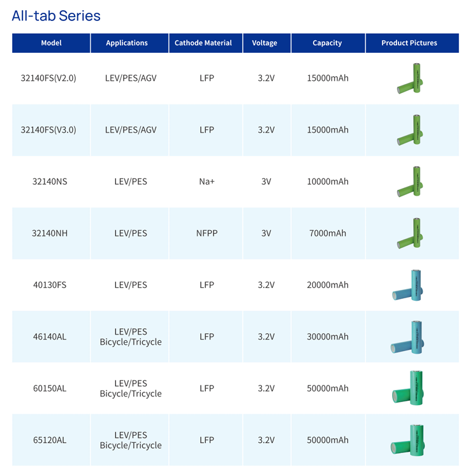Click the 46140AL model name
The height and width of the screenshot is (476, 466).
50,336
